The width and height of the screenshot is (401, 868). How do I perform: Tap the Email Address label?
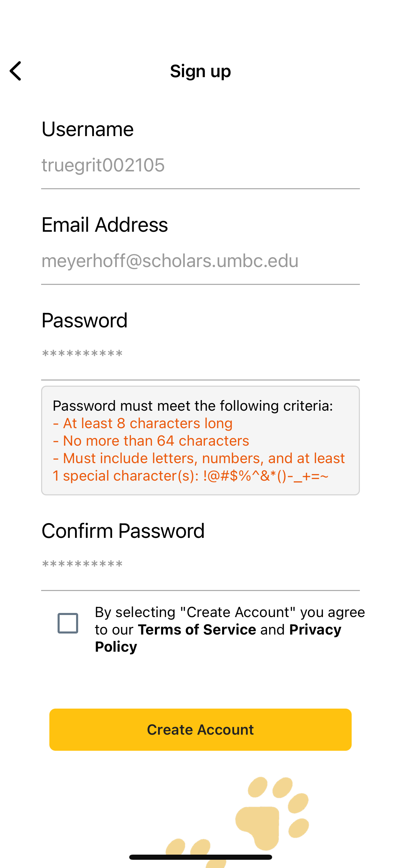[105, 225]
